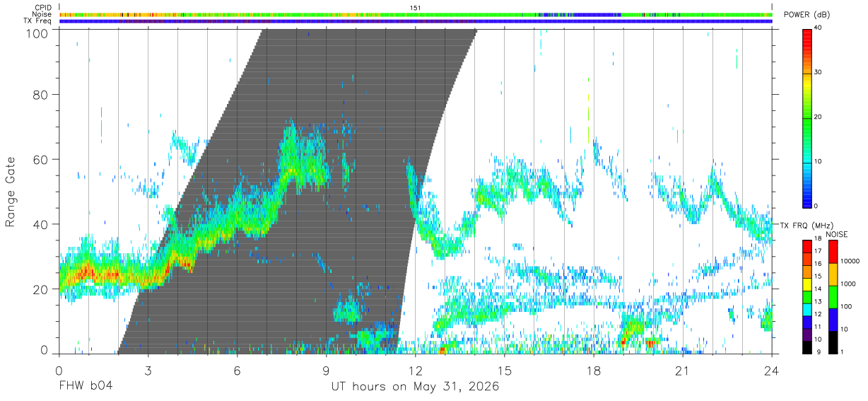Click the noise scale label '10000'
Image resolution: width=868 pixels, height=401 pixels.
pos(848,262)
